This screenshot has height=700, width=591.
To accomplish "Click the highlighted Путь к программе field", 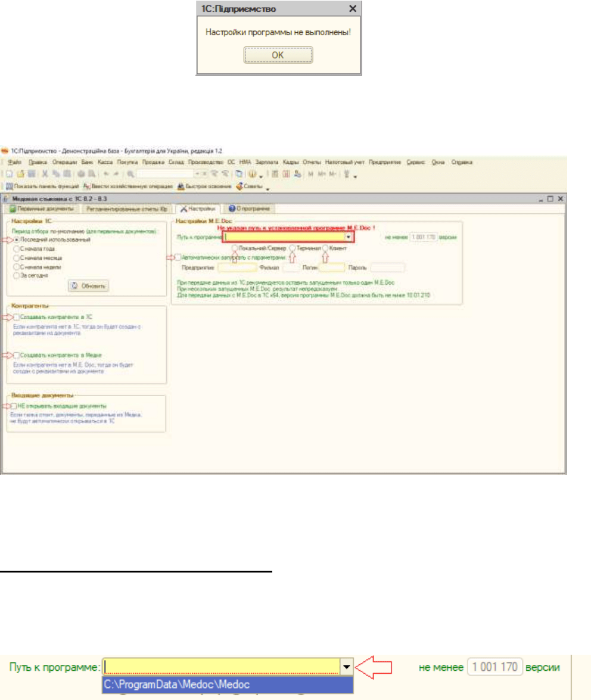I will point(284,237).
